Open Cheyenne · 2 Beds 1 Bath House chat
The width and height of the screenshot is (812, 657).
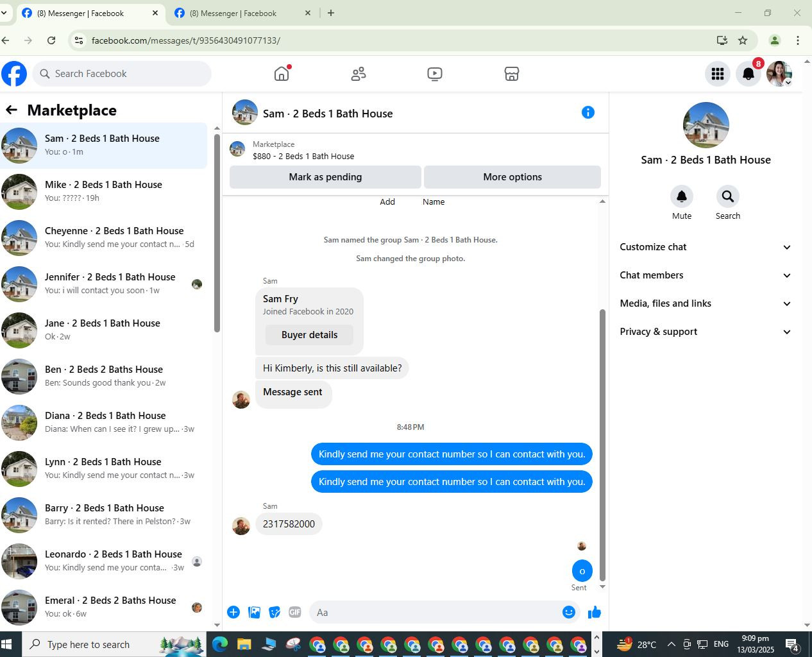point(104,237)
